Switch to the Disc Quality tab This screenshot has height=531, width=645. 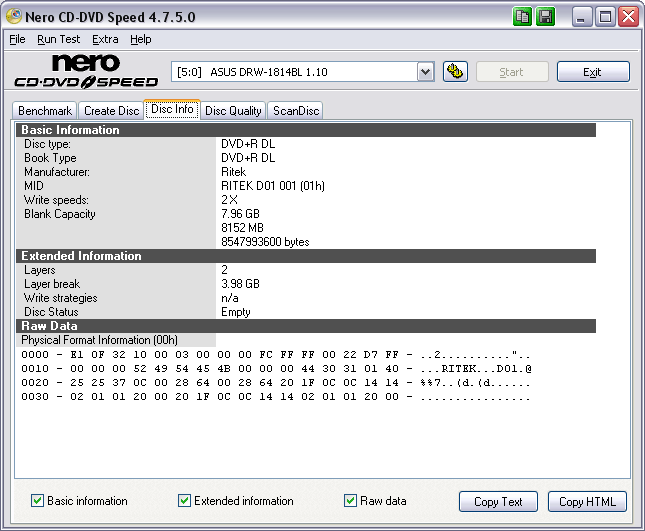pos(233,111)
